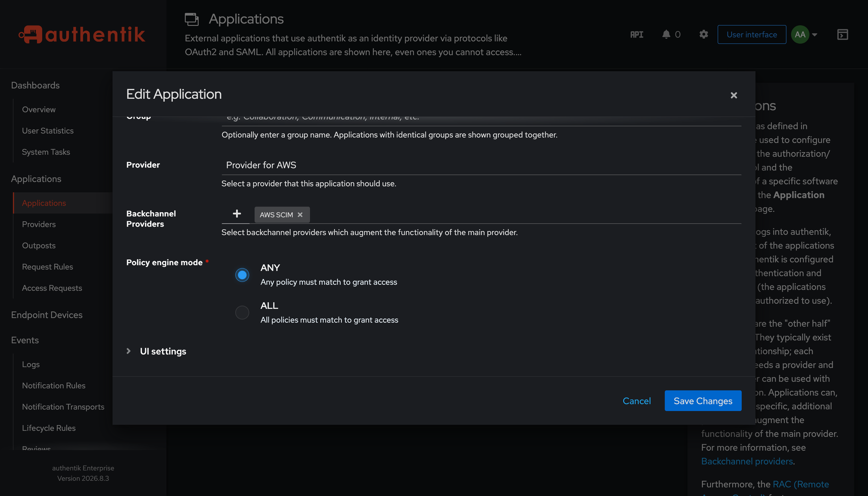Open Notification Rules page
This screenshot has width=868, height=496.
click(x=54, y=386)
